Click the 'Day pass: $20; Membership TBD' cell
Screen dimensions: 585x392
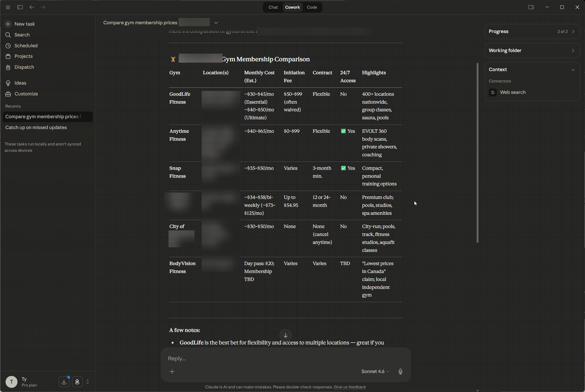[259, 271]
